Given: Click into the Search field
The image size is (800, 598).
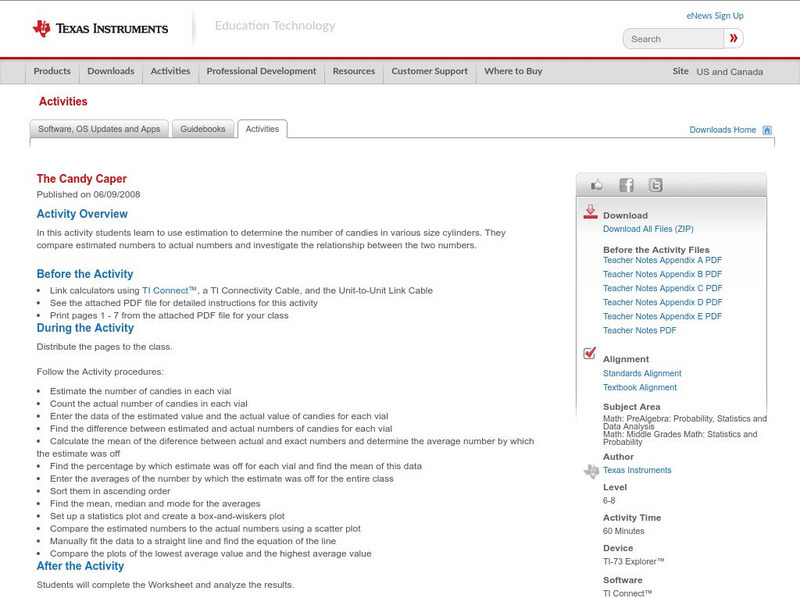Looking at the screenshot, I should pyautogui.click(x=673, y=39).
